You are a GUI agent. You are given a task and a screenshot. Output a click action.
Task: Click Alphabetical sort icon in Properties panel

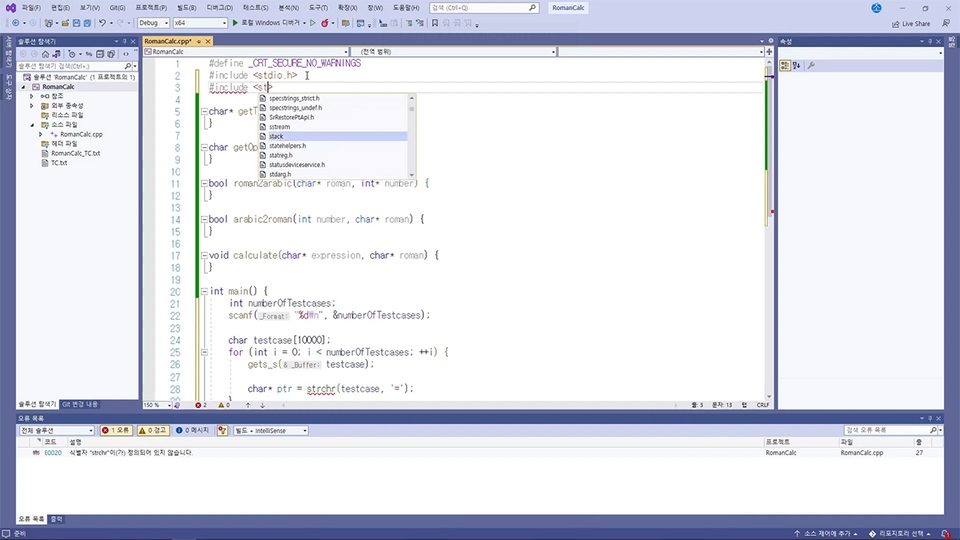click(797, 66)
